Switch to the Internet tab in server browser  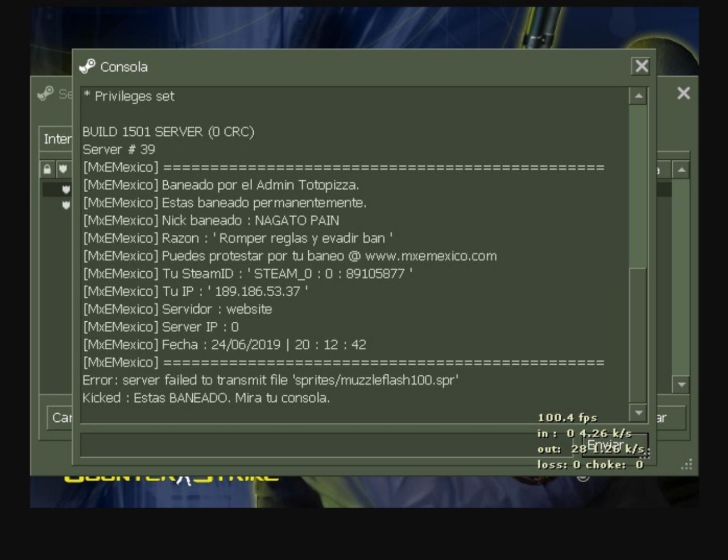[x=56, y=139]
